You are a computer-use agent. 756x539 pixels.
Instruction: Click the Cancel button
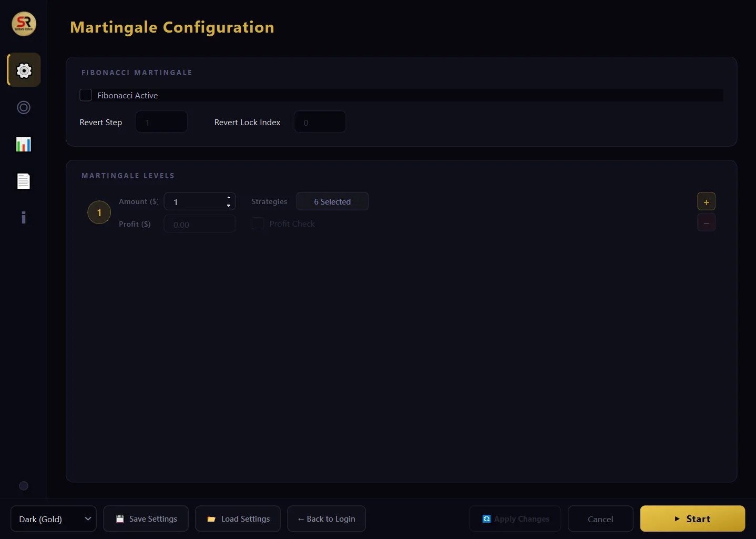coord(600,519)
